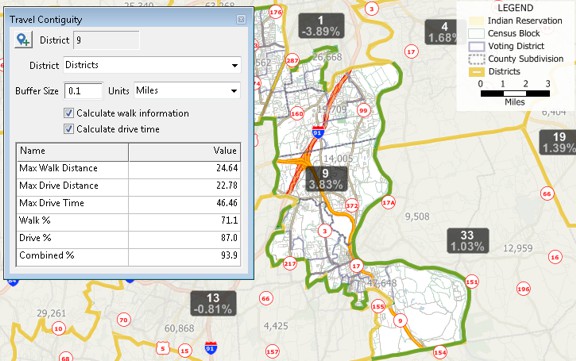Click the route 287 marker on map
Image resolution: width=576 pixels, height=361 pixels.
point(292,60)
